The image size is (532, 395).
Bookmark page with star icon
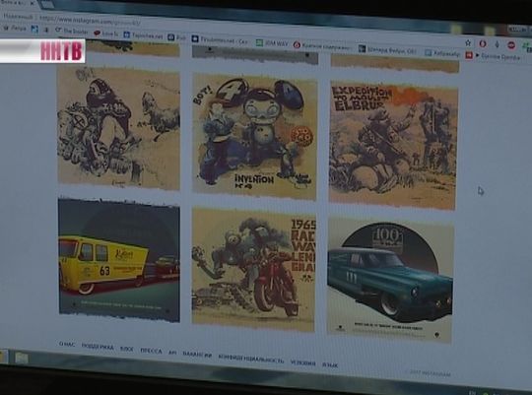tap(468, 42)
